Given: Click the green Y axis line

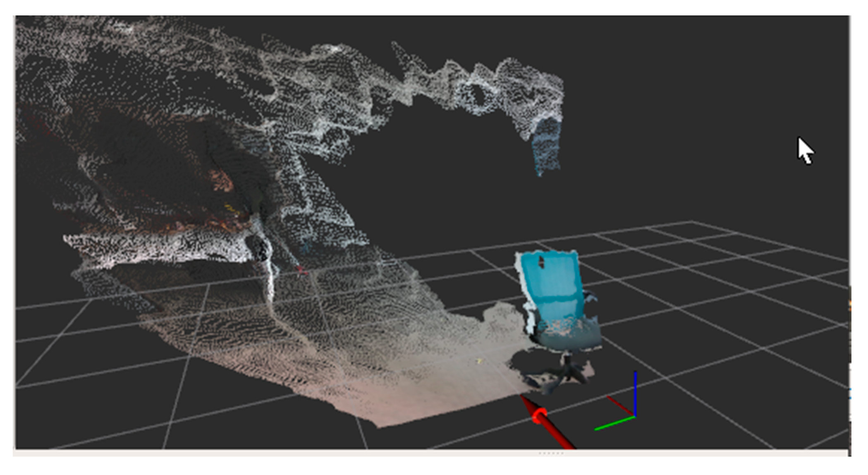Looking at the screenshot, I should pos(615,423).
